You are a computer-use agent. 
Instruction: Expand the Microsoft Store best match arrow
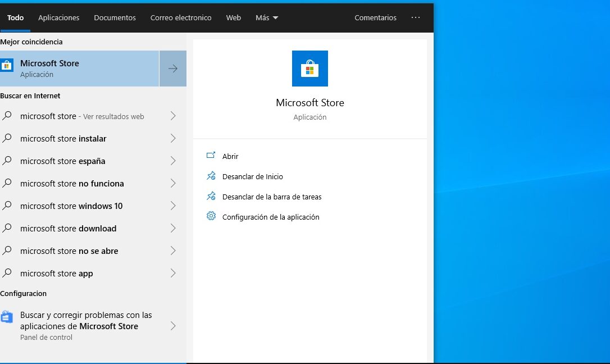pos(173,69)
